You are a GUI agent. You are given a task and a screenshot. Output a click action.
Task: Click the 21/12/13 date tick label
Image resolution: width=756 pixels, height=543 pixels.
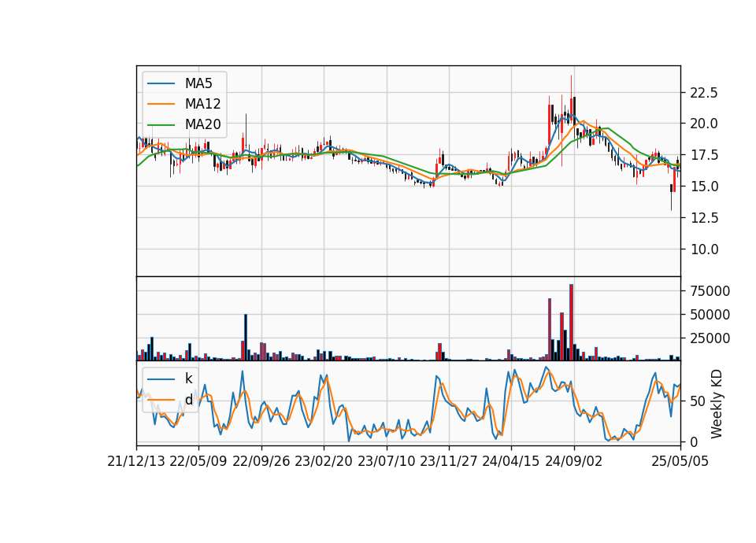[136, 461]
